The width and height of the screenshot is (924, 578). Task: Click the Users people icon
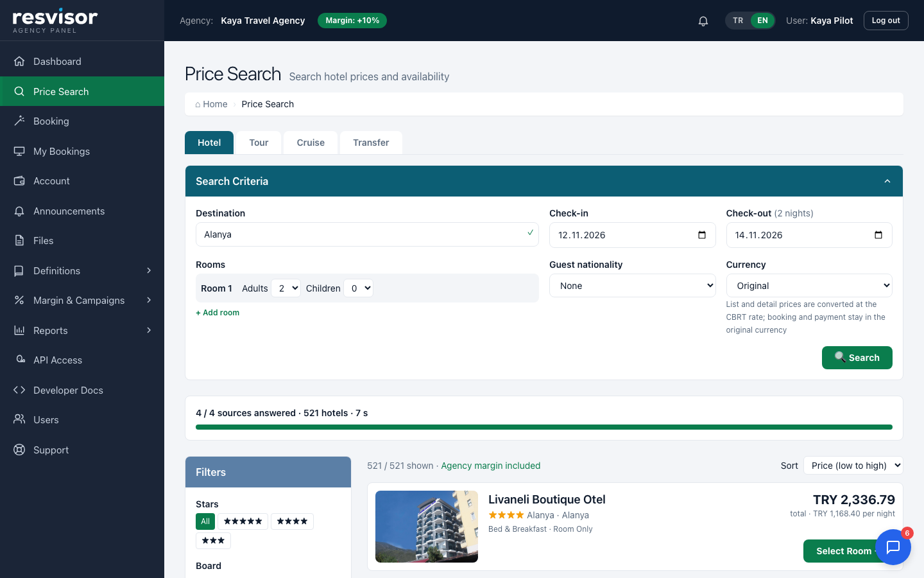pyautogui.click(x=19, y=419)
